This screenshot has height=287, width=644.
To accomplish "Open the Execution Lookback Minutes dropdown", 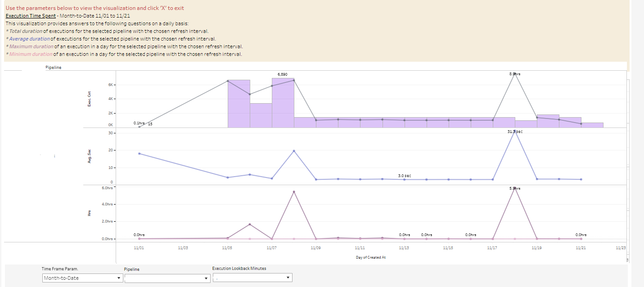I will (x=252, y=278).
